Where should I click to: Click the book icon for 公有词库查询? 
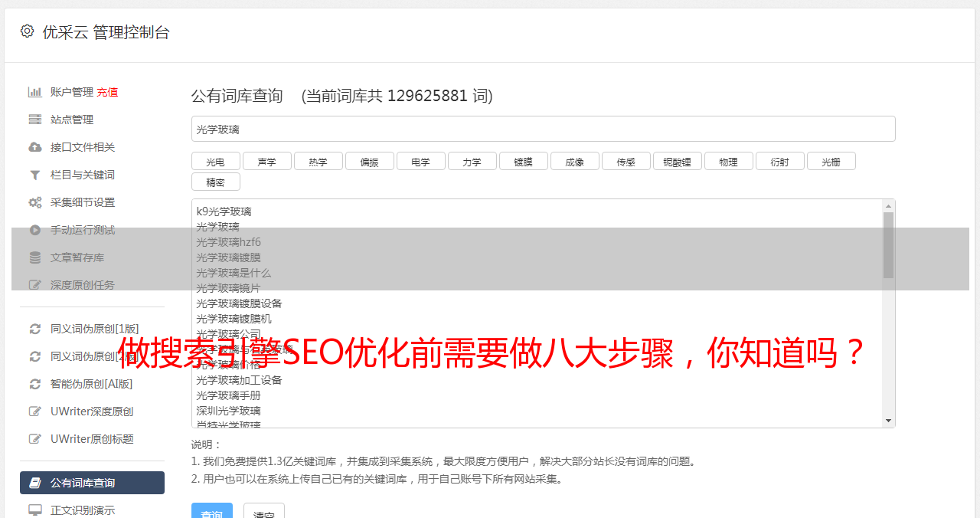[x=34, y=483]
